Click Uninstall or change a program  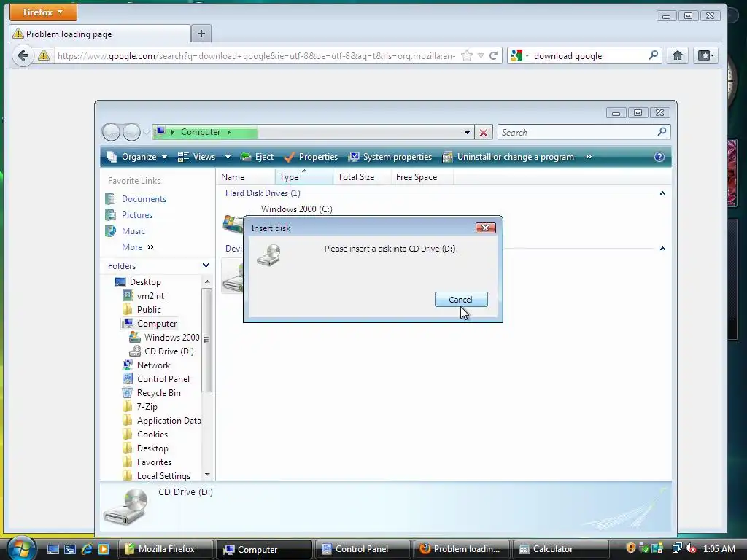click(x=508, y=157)
